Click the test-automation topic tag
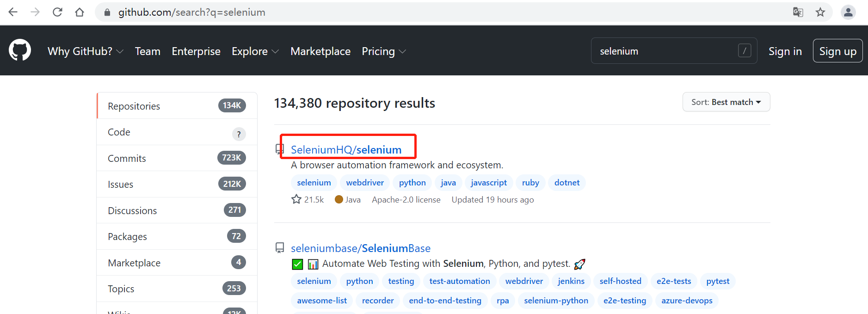Screen dimensions: 868x314 460,281
